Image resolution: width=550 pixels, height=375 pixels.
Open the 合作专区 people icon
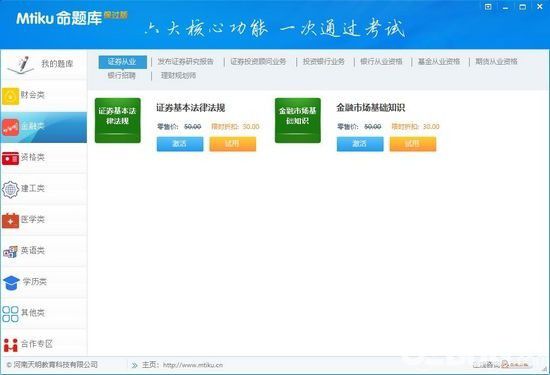tap(11, 345)
